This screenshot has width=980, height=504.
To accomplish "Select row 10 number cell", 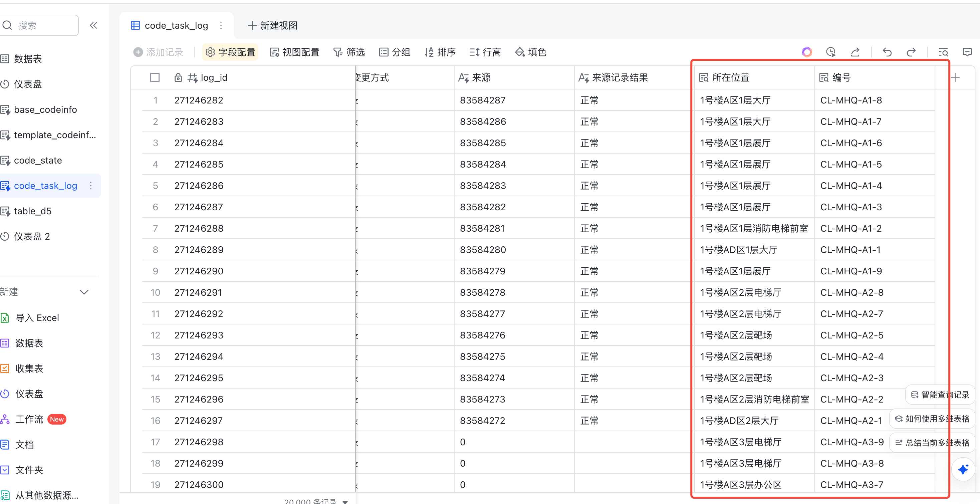I will (x=155, y=292).
